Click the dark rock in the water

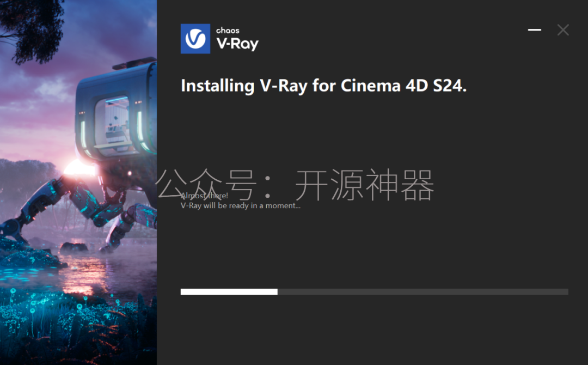[x=74, y=247]
